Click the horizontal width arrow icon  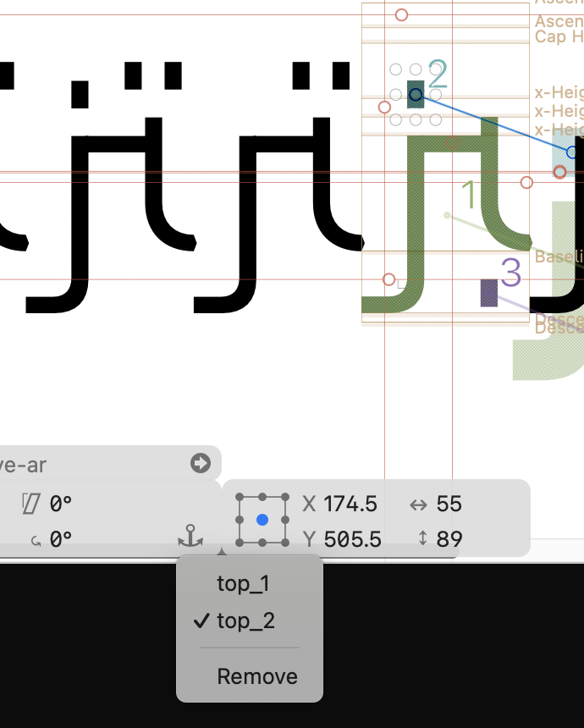click(x=417, y=505)
